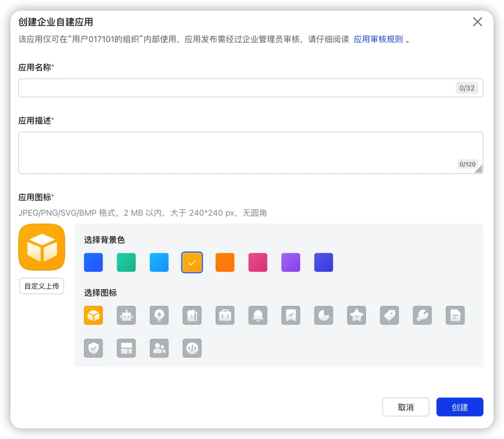Click the checked yellow background swatch
Viewport: 504px width, 439px height.
[x=192, y=262]
